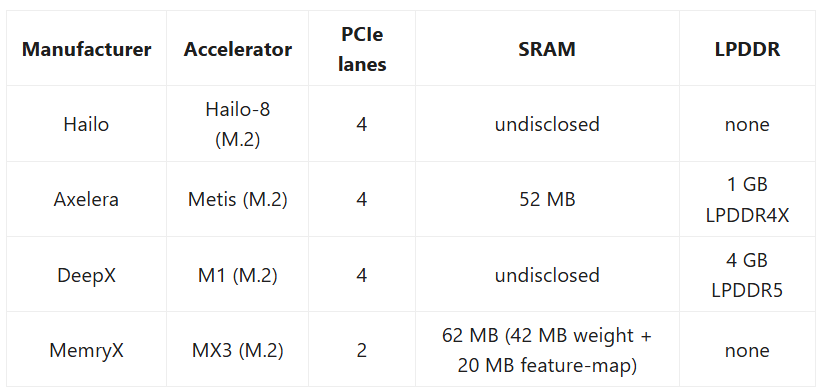Screen dimensions: 819x391
Task: Click the SRAM column header
Action: (547, 49)
